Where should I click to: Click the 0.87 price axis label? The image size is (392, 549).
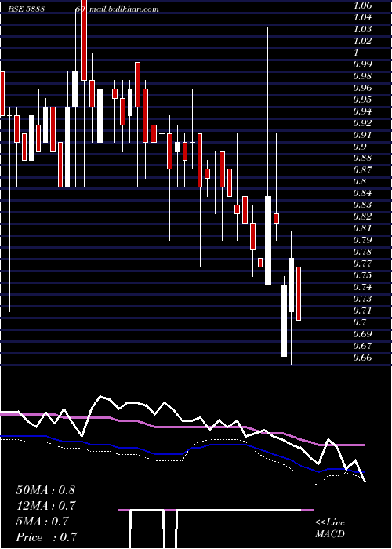point(362,170)
